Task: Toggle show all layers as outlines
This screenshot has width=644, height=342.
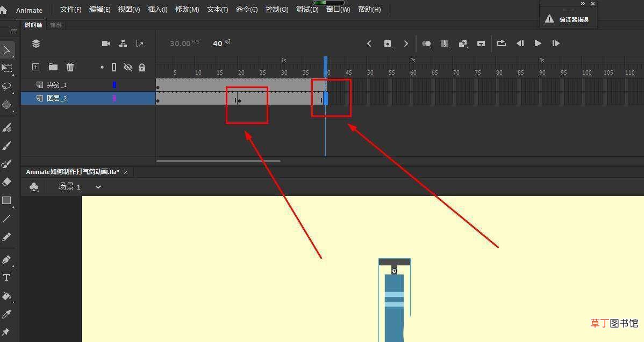Action: coord(114,67)
